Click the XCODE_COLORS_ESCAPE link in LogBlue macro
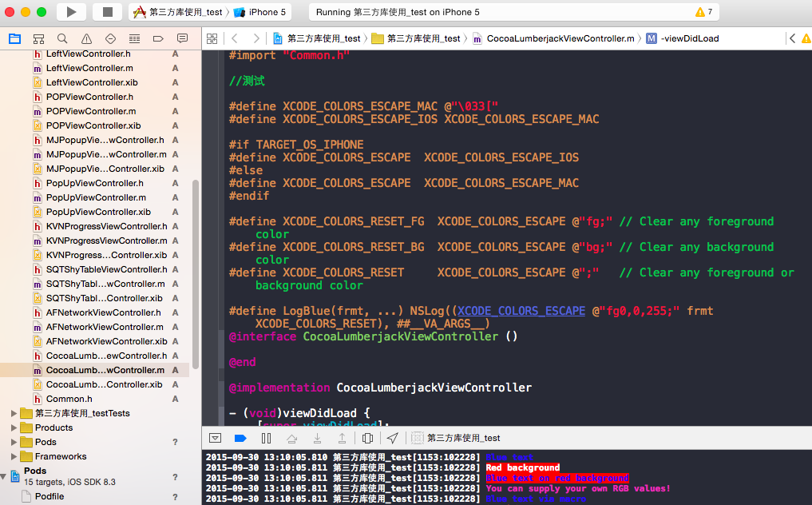This screenshot has height=505, width=812. [x=521, y=311]
